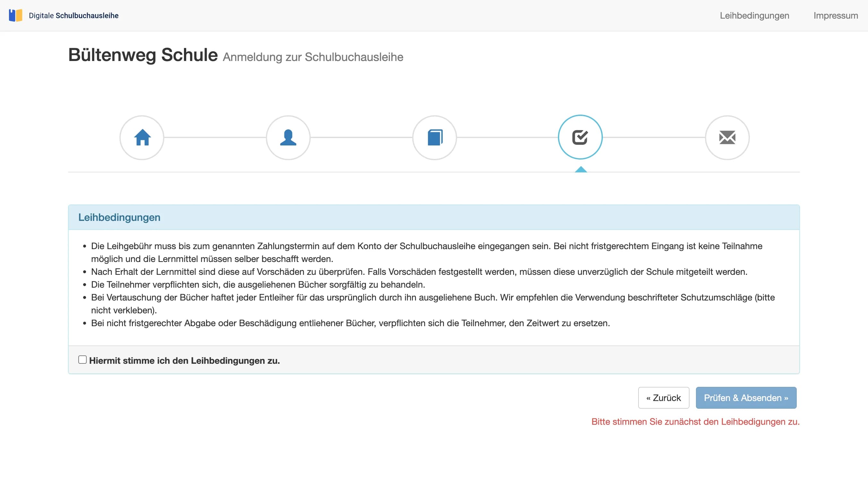The image size is (868, 488).
Task: Open the Impressum page from the header
Action: (836, 15)
